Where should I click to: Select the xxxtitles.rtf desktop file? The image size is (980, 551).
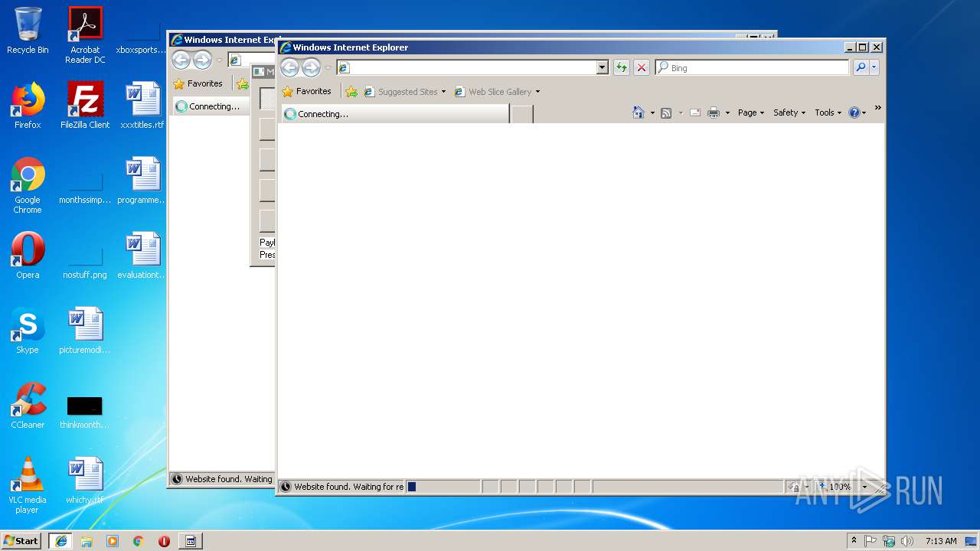point(142,106)
